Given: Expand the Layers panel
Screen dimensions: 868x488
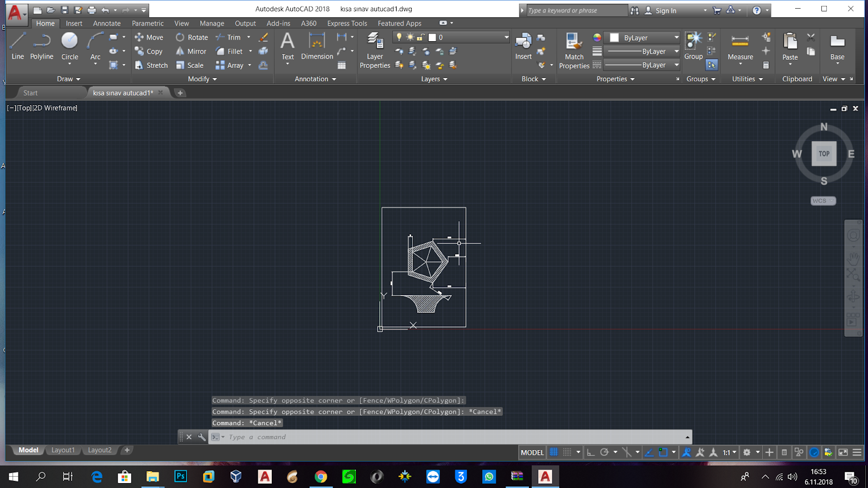Looking at the screenshot, I should tap(434, 79).
